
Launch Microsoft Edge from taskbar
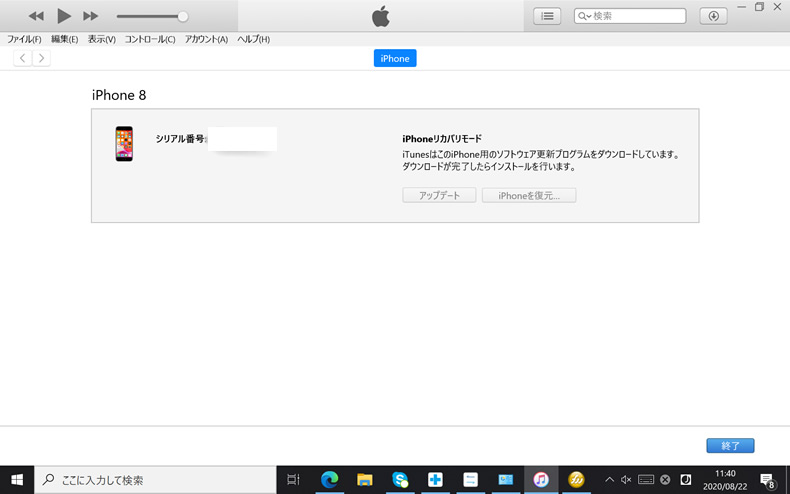[x=330, y=480]
